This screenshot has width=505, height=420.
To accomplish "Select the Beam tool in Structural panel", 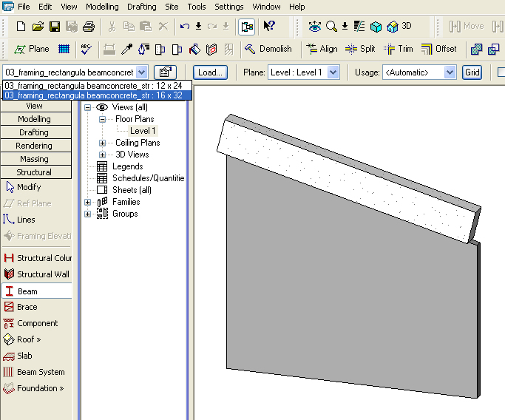I will coord(27,291).
